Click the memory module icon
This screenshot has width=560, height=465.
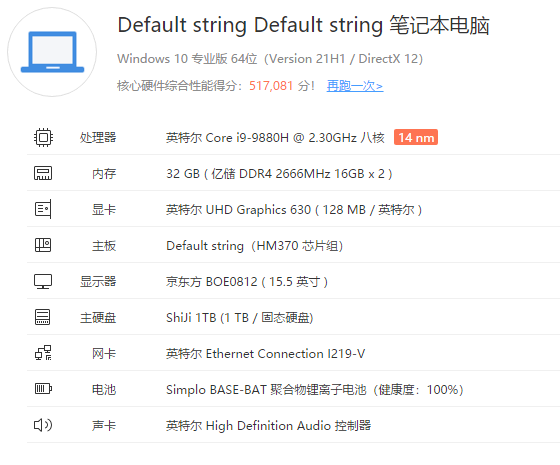(x=43, y=173)
